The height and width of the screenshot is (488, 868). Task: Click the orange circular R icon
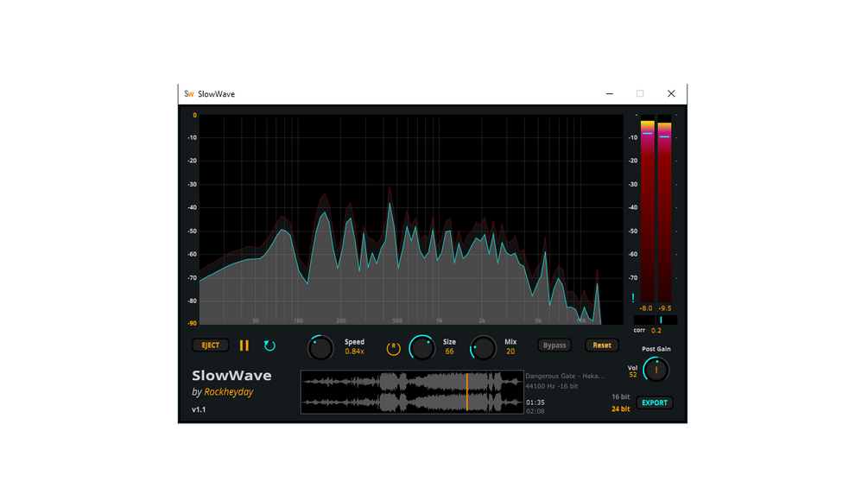(x=393, y=348)
